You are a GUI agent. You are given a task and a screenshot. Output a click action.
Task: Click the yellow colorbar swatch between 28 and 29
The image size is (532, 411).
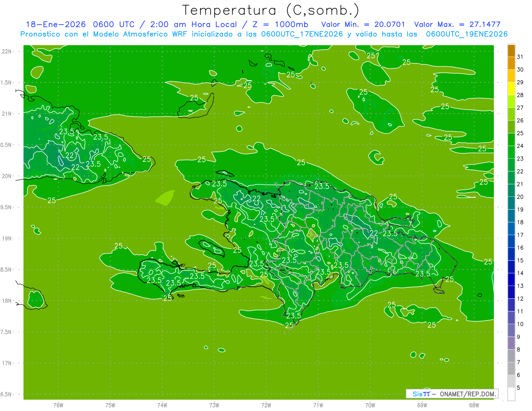[511, 89]
